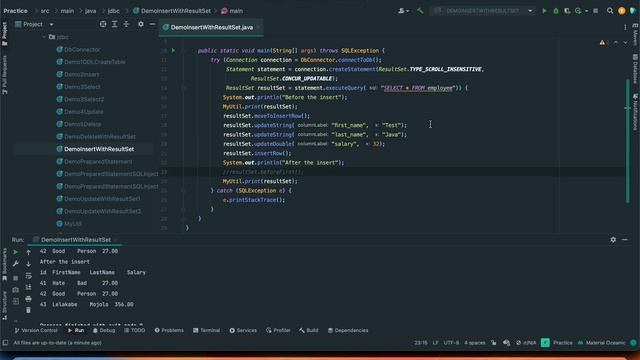The width and height of the screenshot is (640, 360).
Task: Collapse all icon in Project panel header
Action: [x=126, y=24]
